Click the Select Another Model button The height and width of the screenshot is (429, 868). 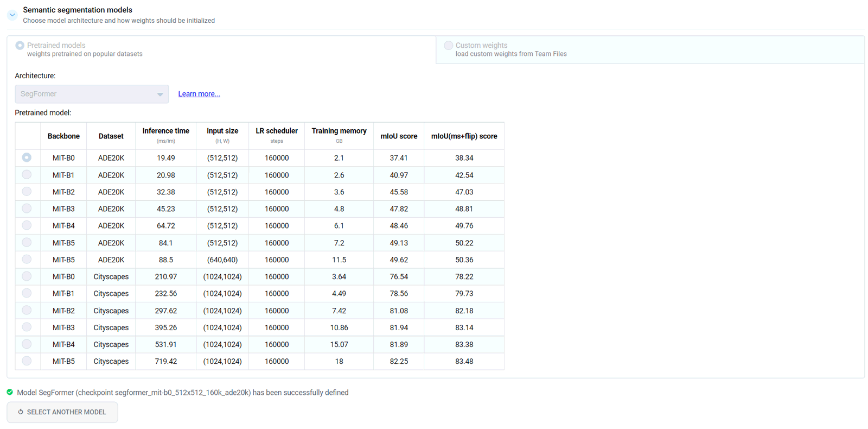point(62,412)
